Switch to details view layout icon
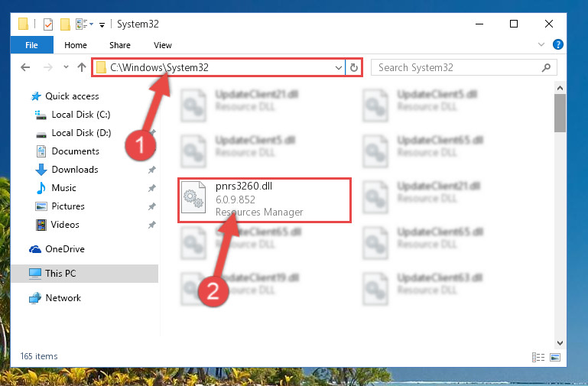The width and height of the screenshot is (588, 386). pyautogui.click(x=538, y=357)
